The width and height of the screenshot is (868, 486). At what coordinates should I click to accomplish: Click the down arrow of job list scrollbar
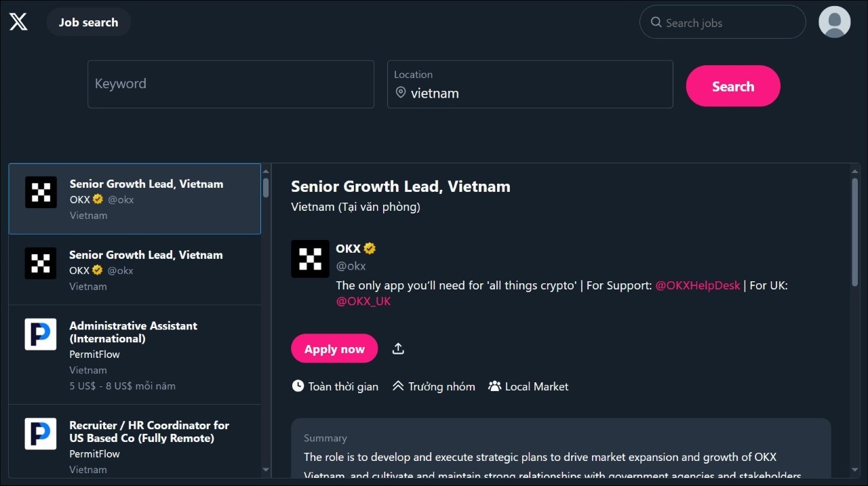tap(266, 469)
